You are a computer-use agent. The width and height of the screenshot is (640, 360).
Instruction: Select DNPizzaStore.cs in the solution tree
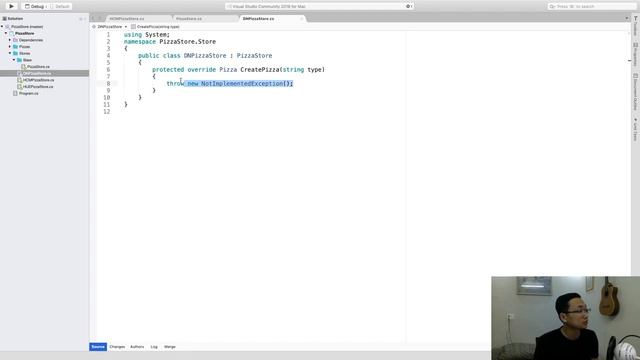37,73
